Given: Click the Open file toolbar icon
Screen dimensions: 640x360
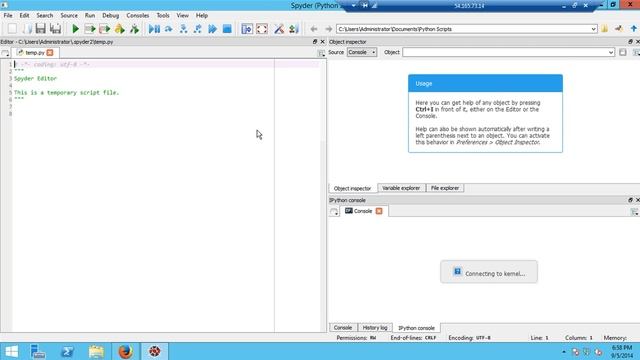Looking at the screenshot, I should click(27, 29).
